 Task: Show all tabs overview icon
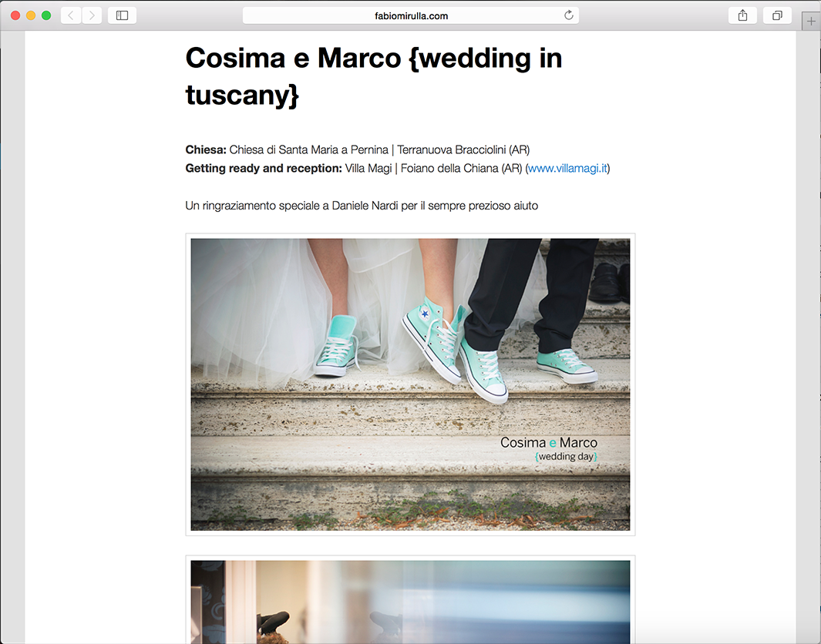[x=777, y=15]
